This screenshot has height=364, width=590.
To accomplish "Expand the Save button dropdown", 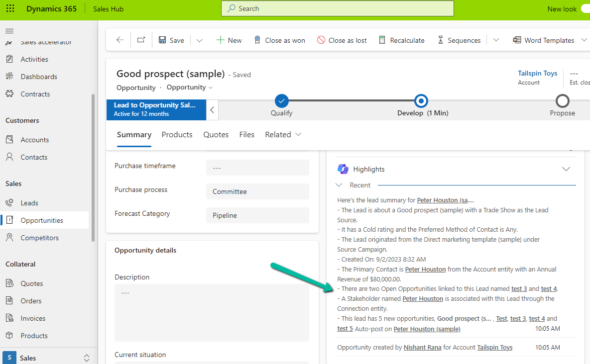I will click(x=199, y=40).
